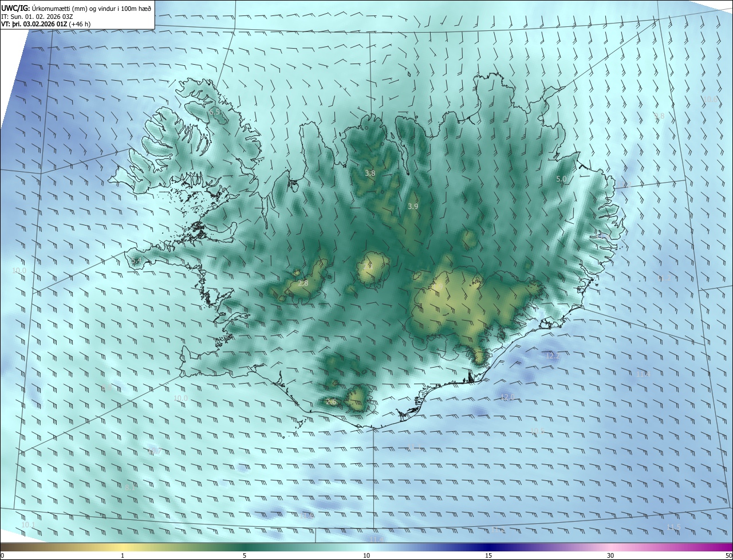Click the 11.5 value label on the map
733x560 pixels.
(x=674, y=527)
